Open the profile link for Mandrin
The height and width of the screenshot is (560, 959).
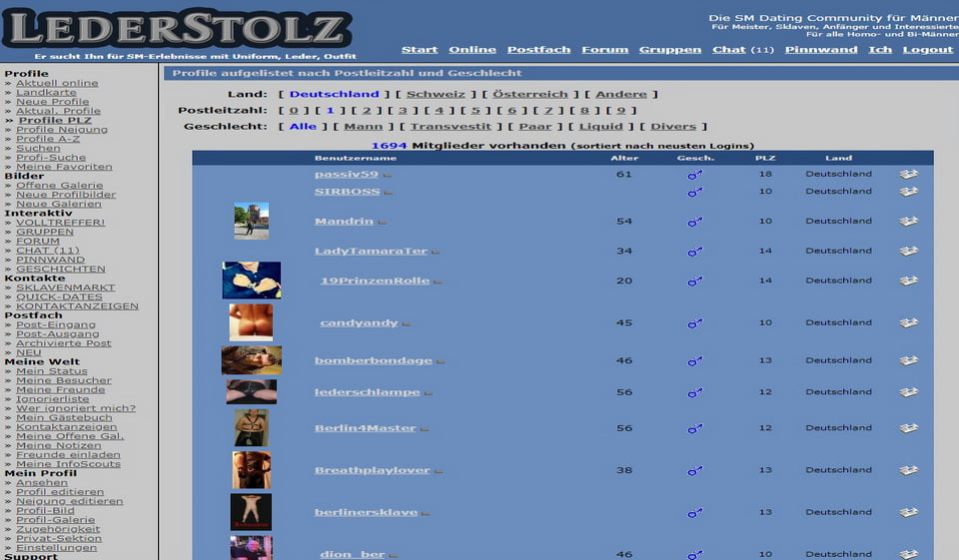(344, 222)
